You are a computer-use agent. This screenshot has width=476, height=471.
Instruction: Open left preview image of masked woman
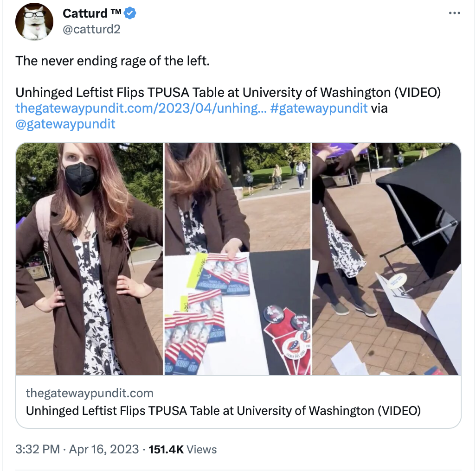coord(90,259)
